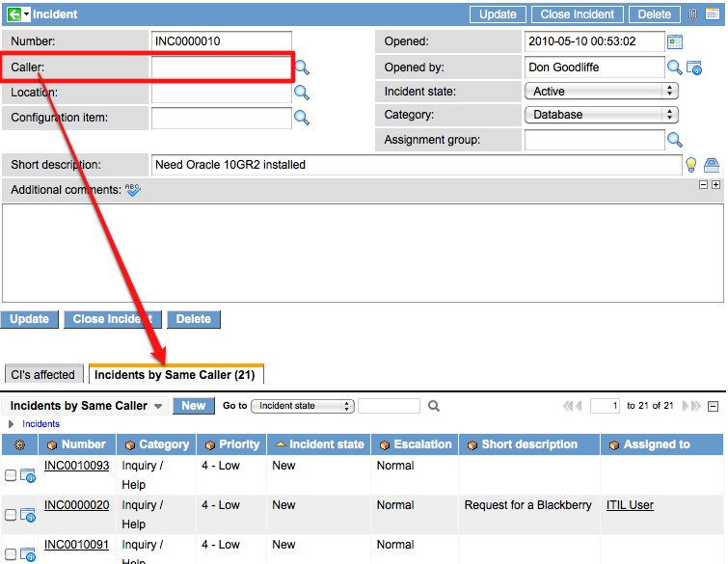The width and height of the screenshot is (728, 564).
Task: Click the Caller input field
Action: click(221, 67)
